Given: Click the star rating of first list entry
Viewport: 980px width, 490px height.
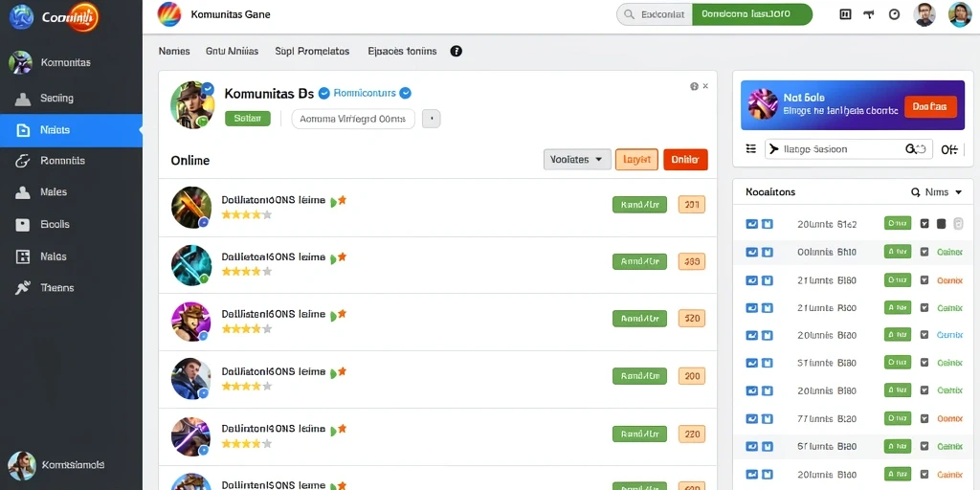Looking at the screenshot, I should click(x=247, y=214).
